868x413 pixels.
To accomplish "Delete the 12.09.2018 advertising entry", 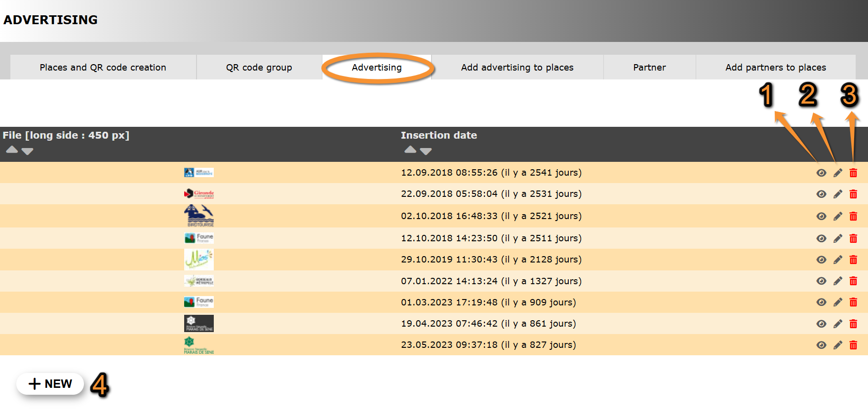I will (853, 173).
